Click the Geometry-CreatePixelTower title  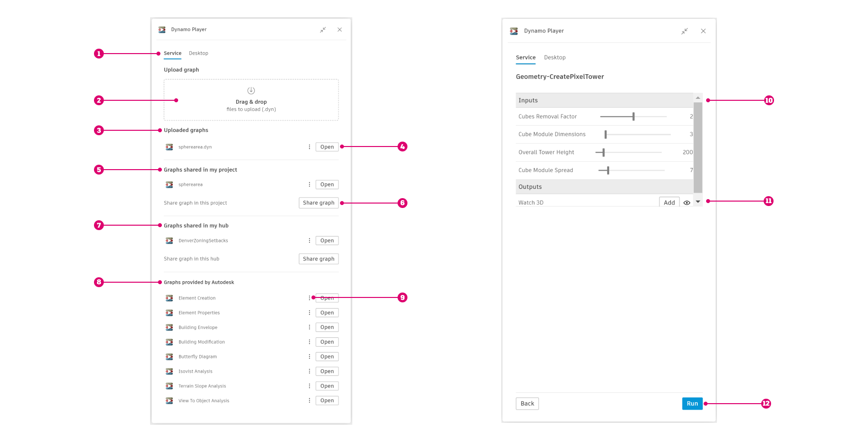pos(560,77)
